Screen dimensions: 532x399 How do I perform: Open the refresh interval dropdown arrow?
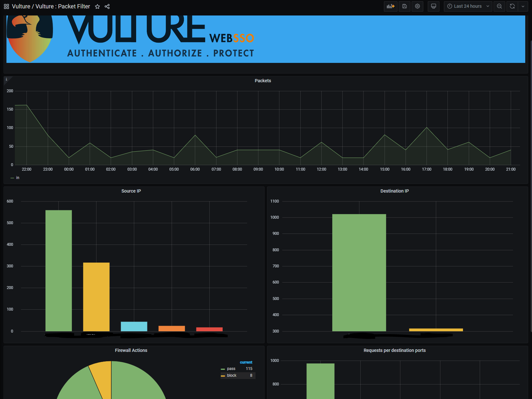[x=523, y=6]
